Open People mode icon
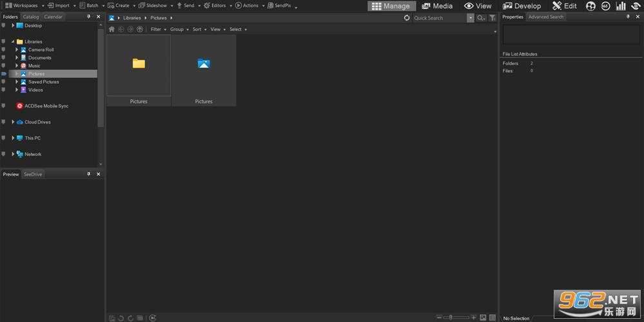Viewport: 644px width, 322px height. [x=590, y=6]
